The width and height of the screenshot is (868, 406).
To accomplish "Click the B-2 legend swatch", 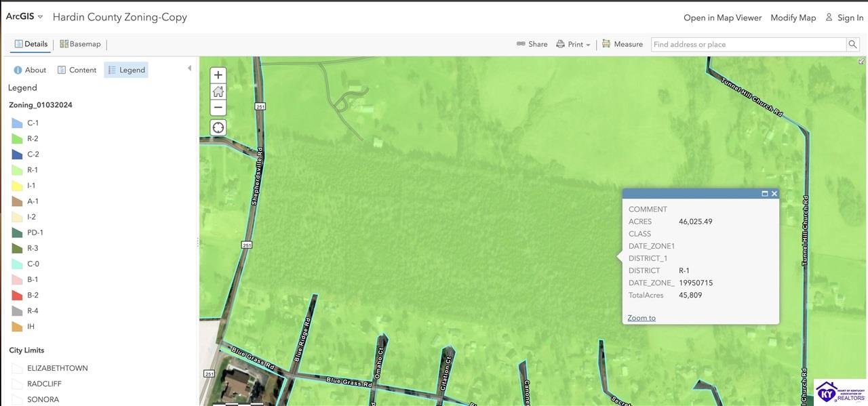I will [x=18, y=295].
